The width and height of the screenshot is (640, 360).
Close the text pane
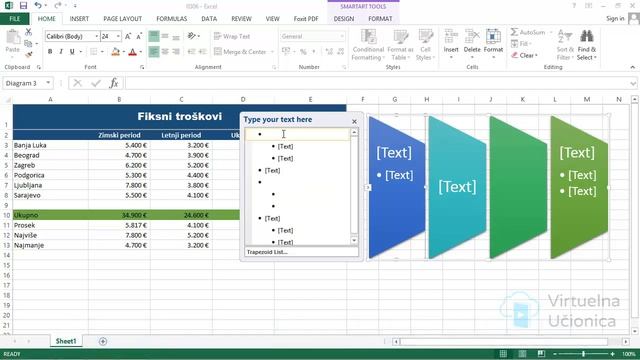354,121
